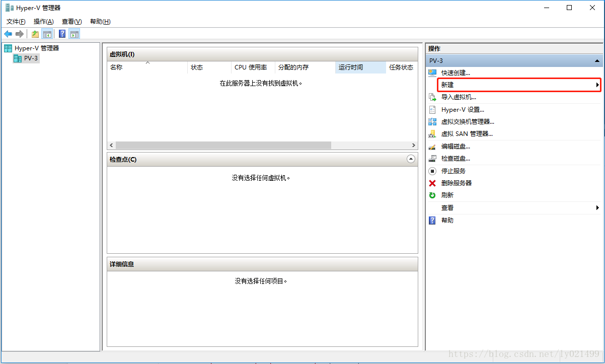Click the 导入虚拟机 icon
The image size is (605, 364).
tap(432, 97)
